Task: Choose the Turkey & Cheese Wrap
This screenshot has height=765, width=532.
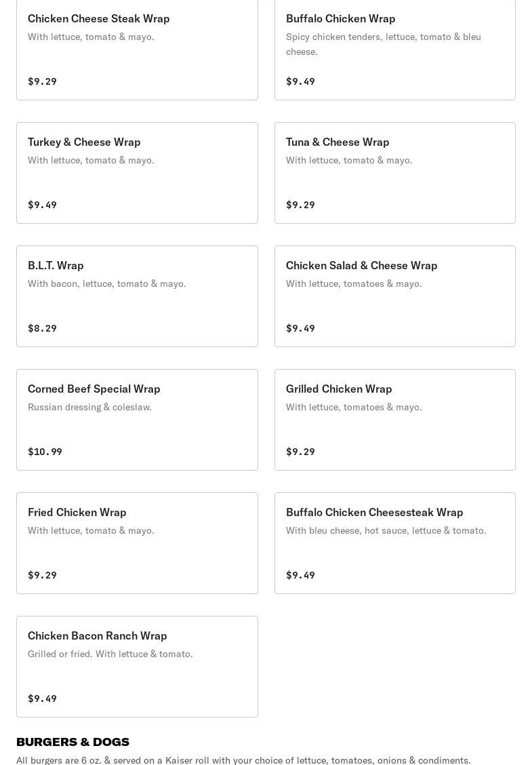Action: [x=137, y=173]
